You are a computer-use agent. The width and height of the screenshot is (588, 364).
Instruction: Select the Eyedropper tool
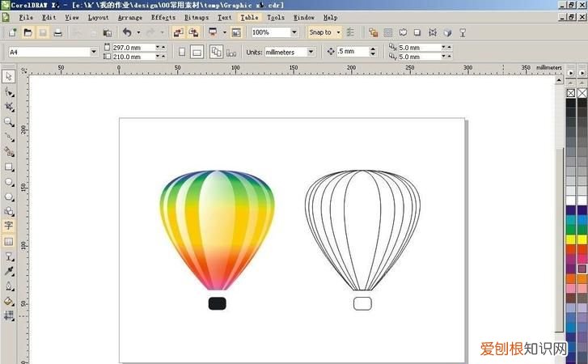tap(9, 271)
